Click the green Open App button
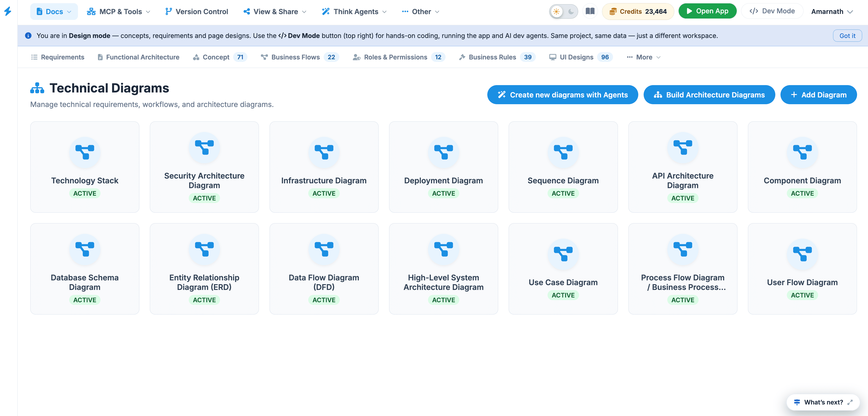The width and height of the screenshot is (868, 416). point(707,11)
